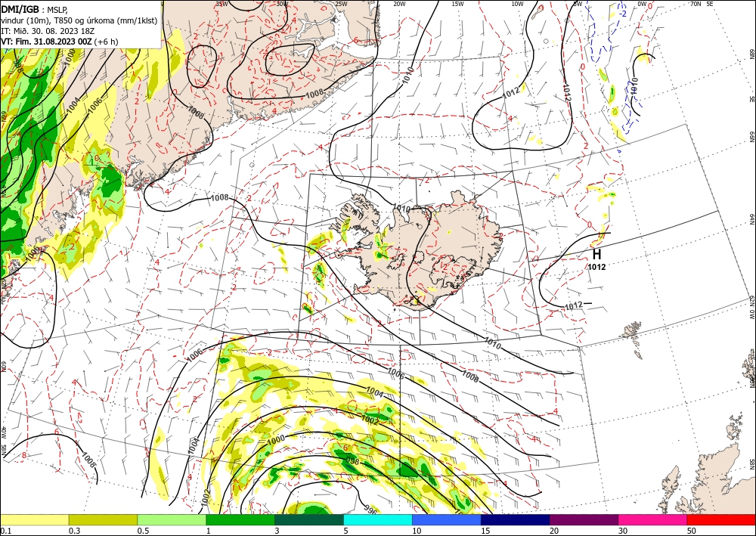
Task: Click the '30' legend value label
Action: coord(624,531)
